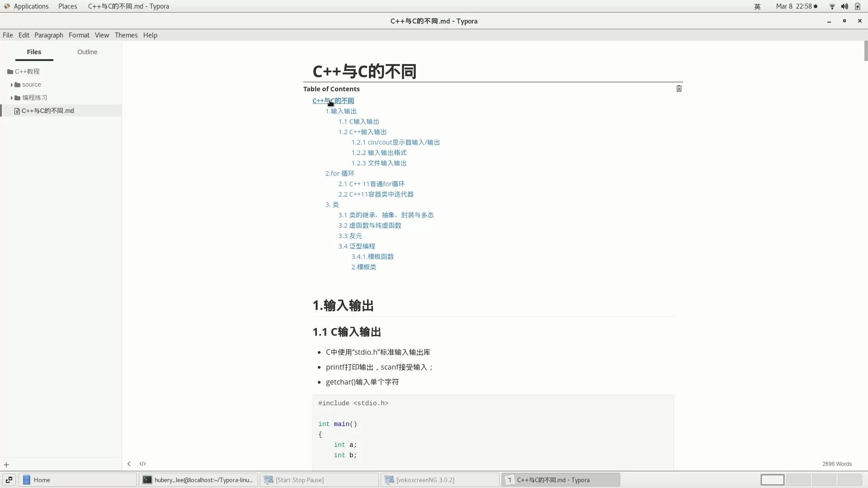Expand the source folder in sidebar
This screenshot has height=488, width=868.
pos(12,84)
